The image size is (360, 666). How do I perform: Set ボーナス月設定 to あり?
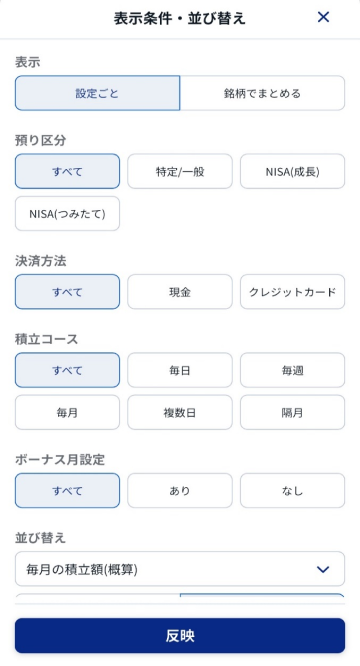[180, 491]
